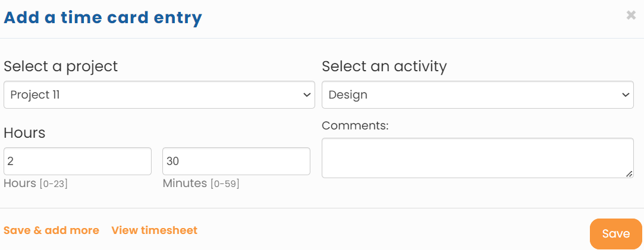Select the 'Design' activity value text
644x250 pixels.
coord(348,95)
